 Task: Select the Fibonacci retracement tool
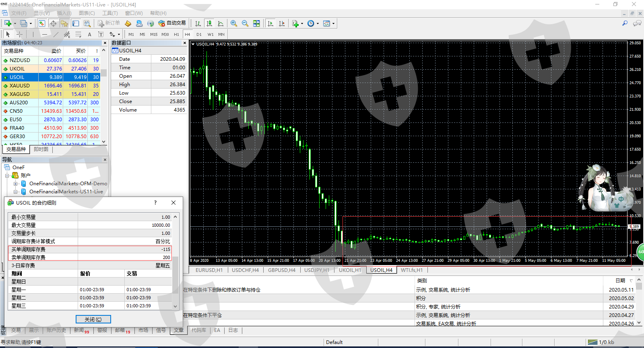pos(78,34)
